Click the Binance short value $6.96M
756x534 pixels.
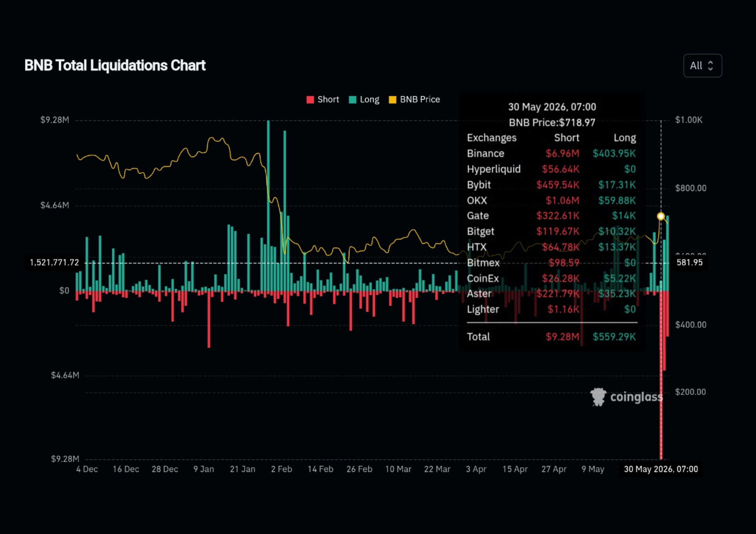coord(562,153)
